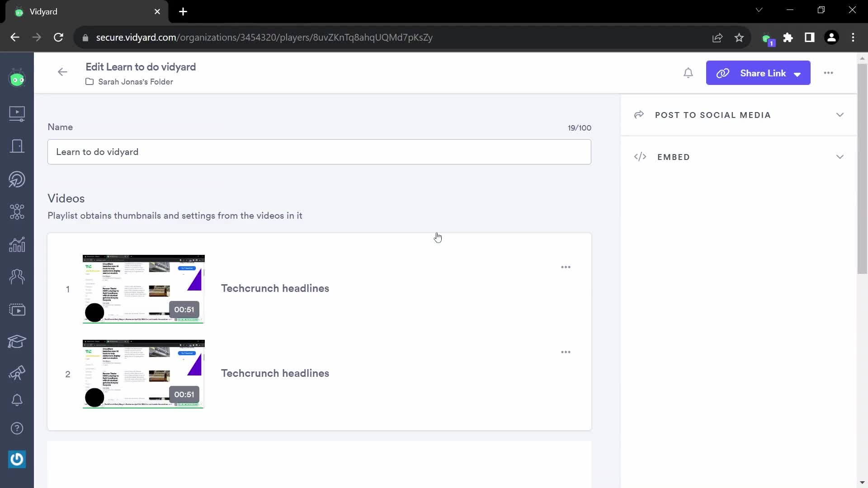The image size is (868, 488).
Task: Click the Vidyard home icon top-left
Action: tap(17, 79)
